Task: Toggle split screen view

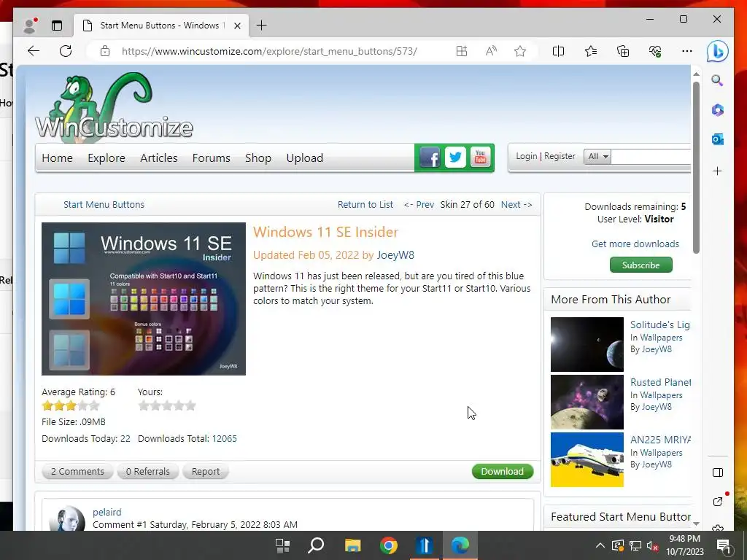Action: [558, 51]
